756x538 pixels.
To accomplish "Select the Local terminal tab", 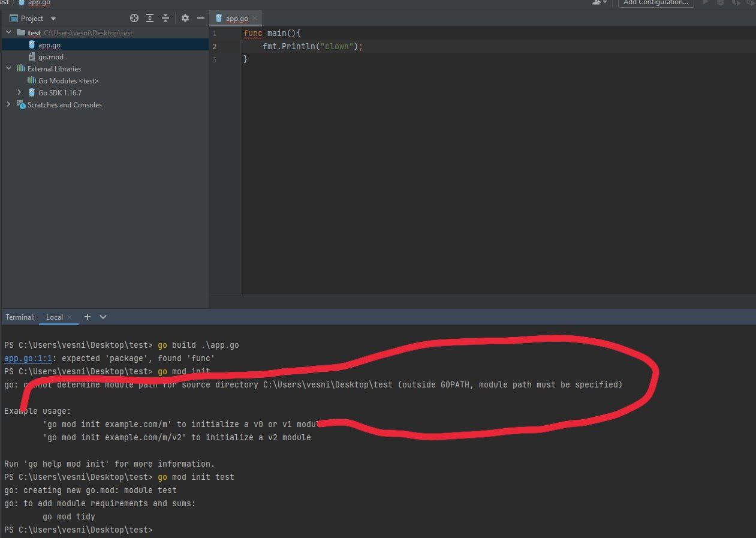I will tap(54, 317).
